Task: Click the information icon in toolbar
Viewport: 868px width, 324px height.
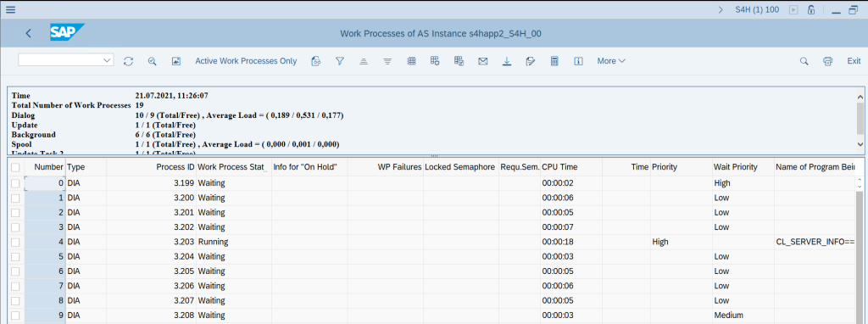Action: pos(578,61)
